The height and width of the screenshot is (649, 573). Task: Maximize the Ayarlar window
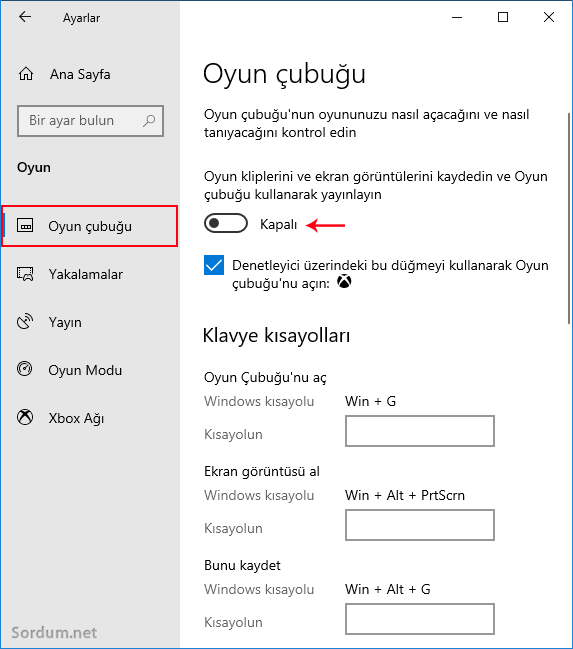[503, 17]
